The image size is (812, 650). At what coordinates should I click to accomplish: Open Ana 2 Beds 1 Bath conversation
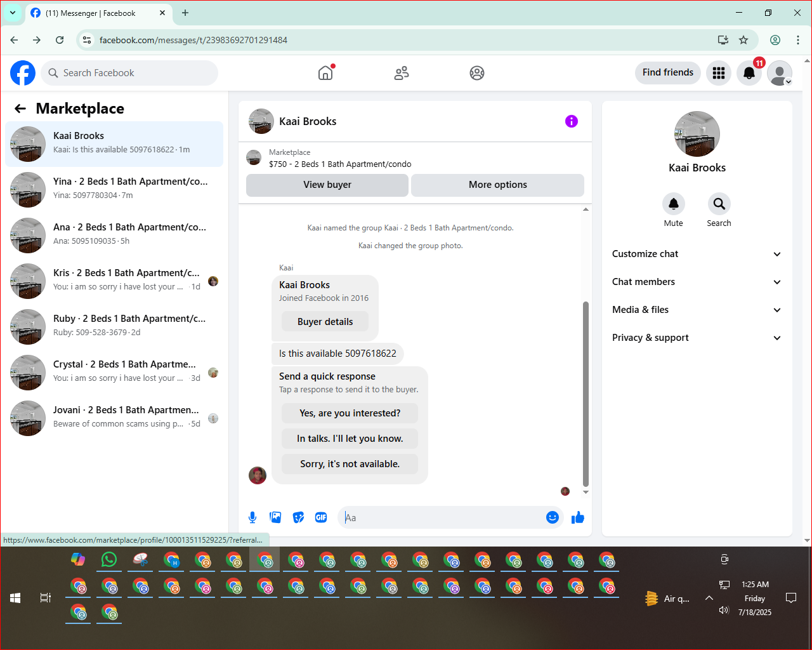114,235
